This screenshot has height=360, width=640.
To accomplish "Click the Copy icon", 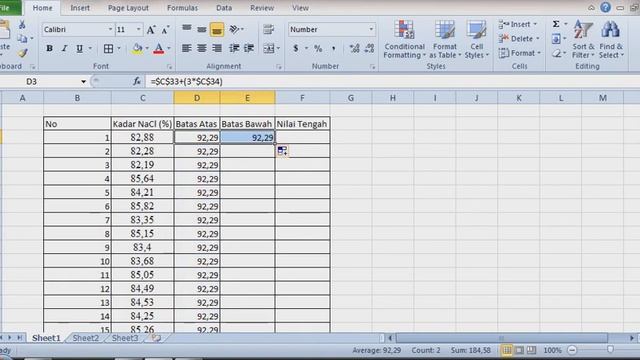I will click(x=22, y=39).
